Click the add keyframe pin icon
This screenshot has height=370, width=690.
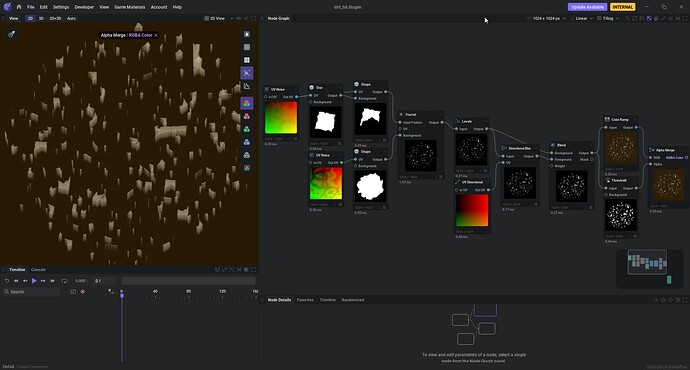[110, 291]
